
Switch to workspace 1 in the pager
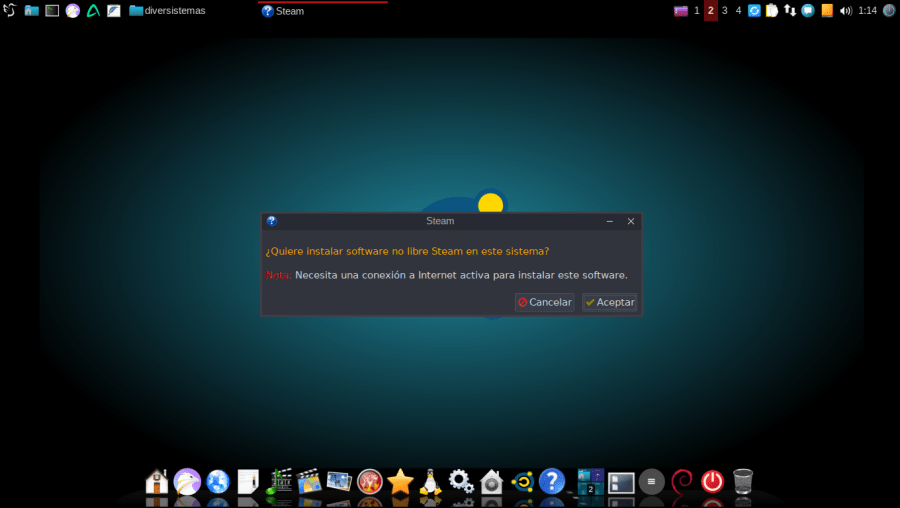coord(697,11)
